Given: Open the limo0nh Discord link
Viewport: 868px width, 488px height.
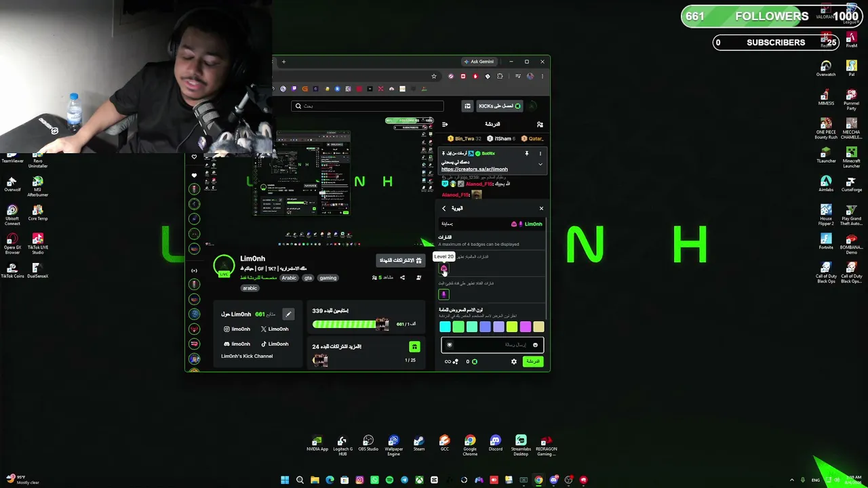Looking at the screenshot, I should coord(237,344).
